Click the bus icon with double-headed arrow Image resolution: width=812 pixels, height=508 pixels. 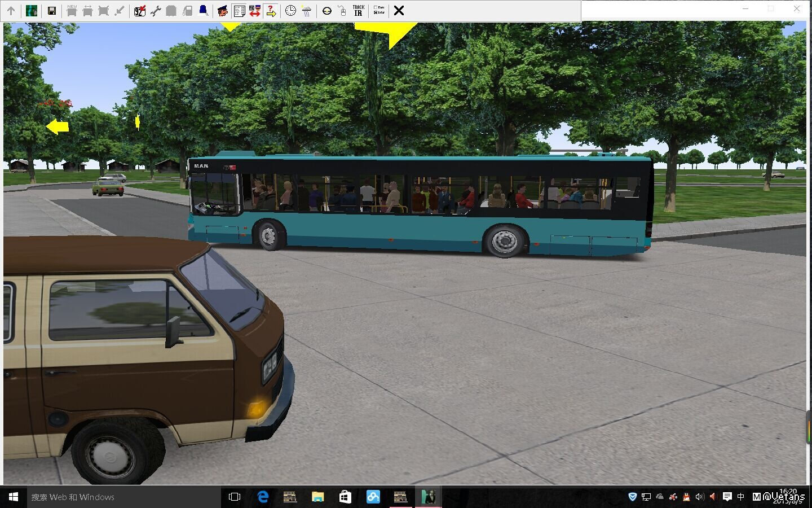tap(87, 11)
